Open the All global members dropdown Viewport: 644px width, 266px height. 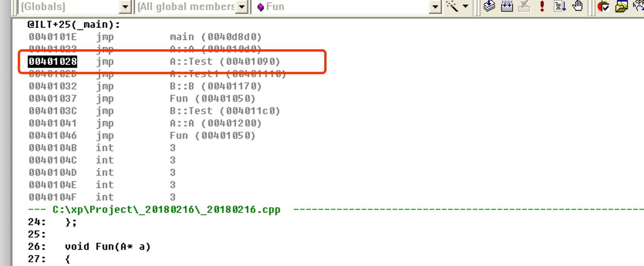pos(242,7)
